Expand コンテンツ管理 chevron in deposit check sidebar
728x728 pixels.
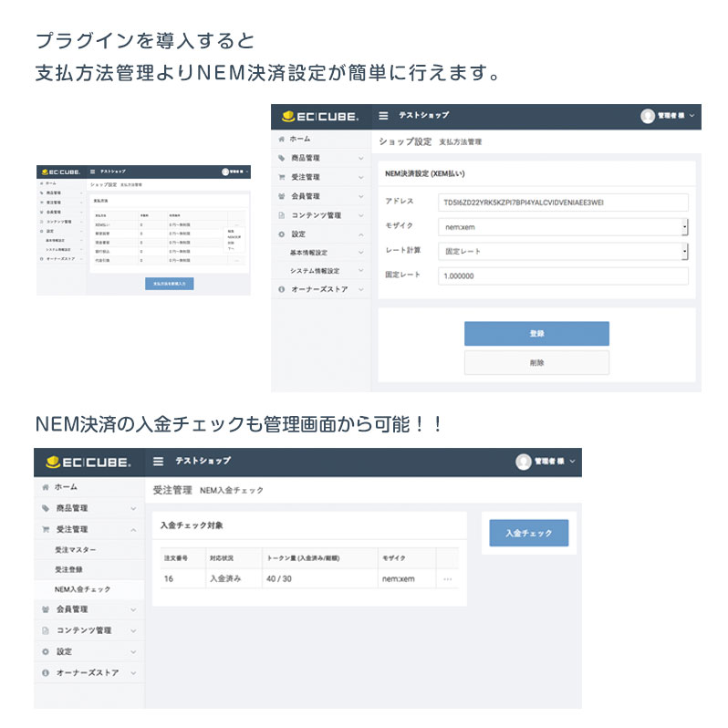point(133,631)
